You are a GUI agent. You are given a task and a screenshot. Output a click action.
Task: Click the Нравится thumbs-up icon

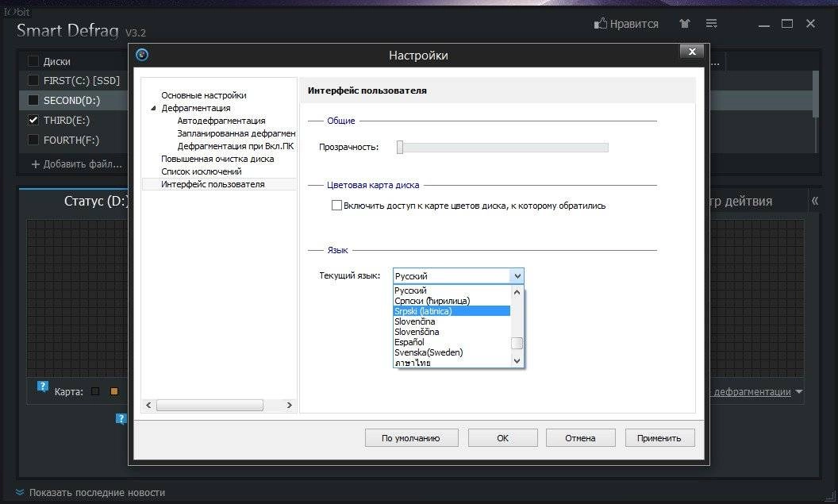(x=600, y=24)
